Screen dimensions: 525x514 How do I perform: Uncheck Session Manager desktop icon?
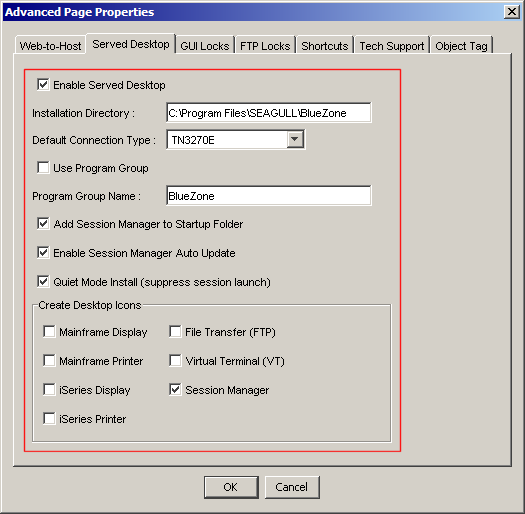click(175, 390)
